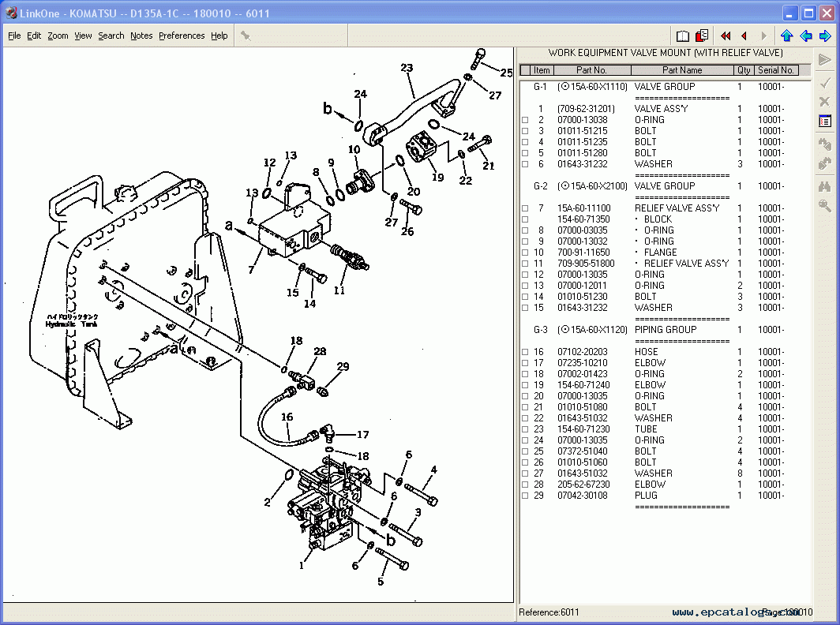This screenshot has height=625, width=840.
Task: Click the pin icon beside Help menu
Action: (246, 36)
